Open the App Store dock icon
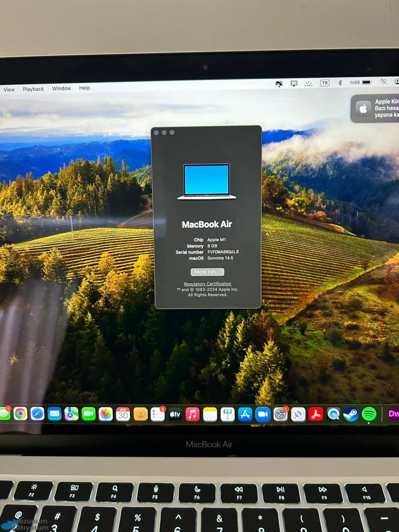The width and height of the screenshot is (399, 532). pyautogui.click(x=245, y=415)
